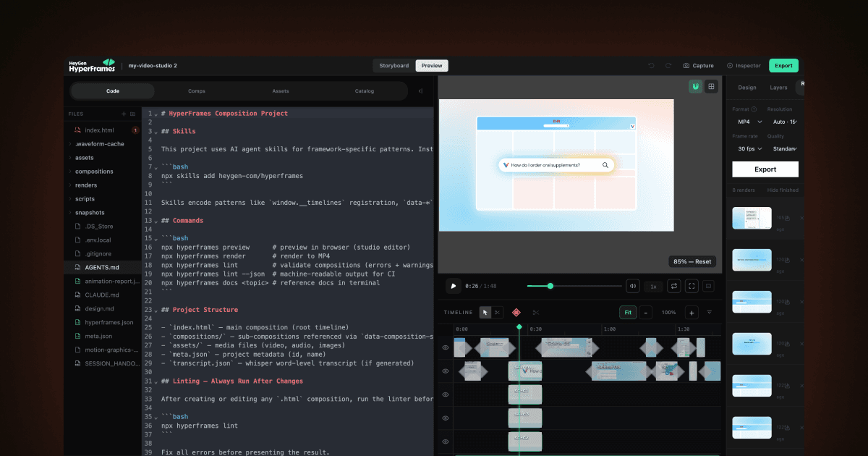Screen dimensions: 868x456
Task: Zoom in the timeline with plus
Action: pos(692,313)
